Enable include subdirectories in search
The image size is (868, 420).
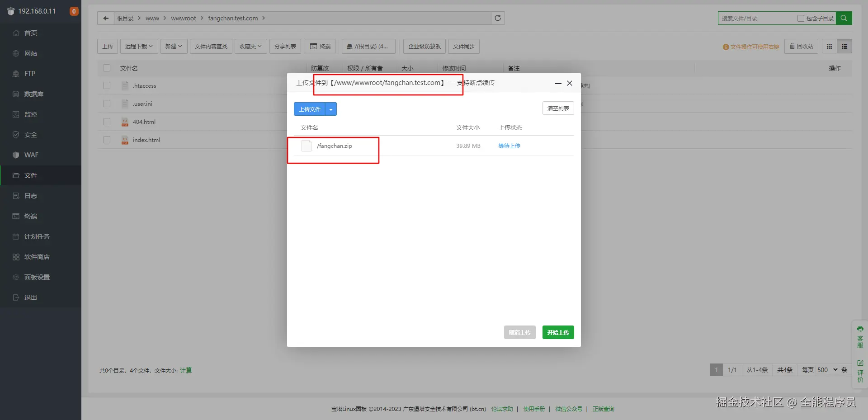801,18
